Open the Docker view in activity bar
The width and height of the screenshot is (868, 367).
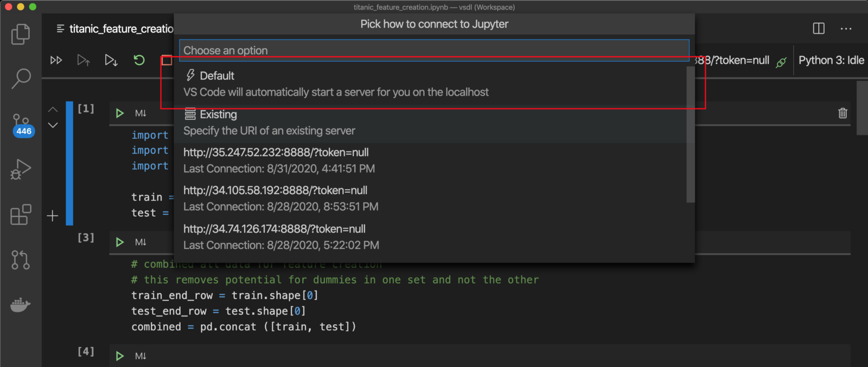[20, 305]
